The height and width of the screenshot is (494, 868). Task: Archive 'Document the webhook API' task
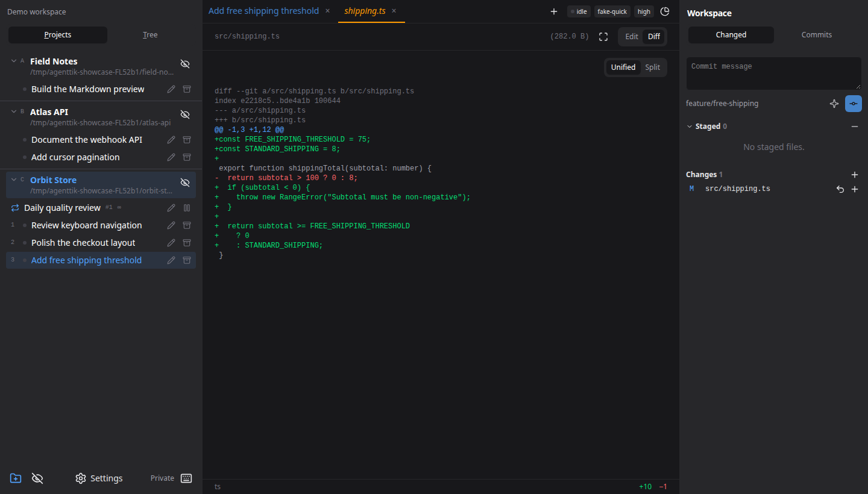pyautogui.click(x=187, y=140)
